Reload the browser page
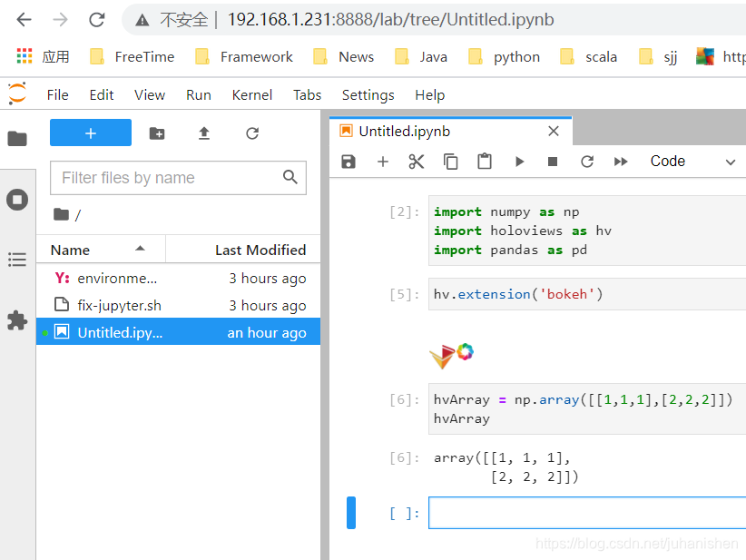Viewport: 746px width, 560px height. pyautogui.click(x=97, y=19)
